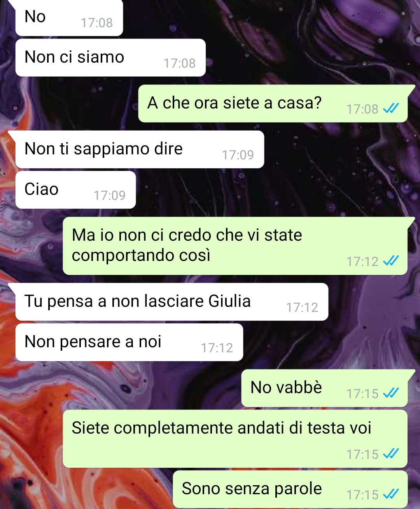Tap the blue ticks on 'Ma io non ci credo' message
Screen dimensions: 420x509
click(x=391, y=261)
